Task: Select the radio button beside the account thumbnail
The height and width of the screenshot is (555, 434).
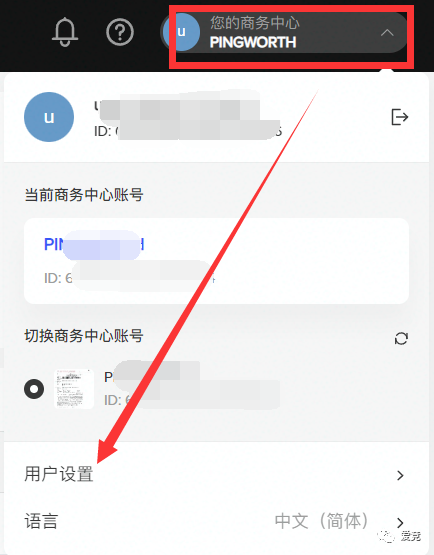Action: tap(34, 389)
